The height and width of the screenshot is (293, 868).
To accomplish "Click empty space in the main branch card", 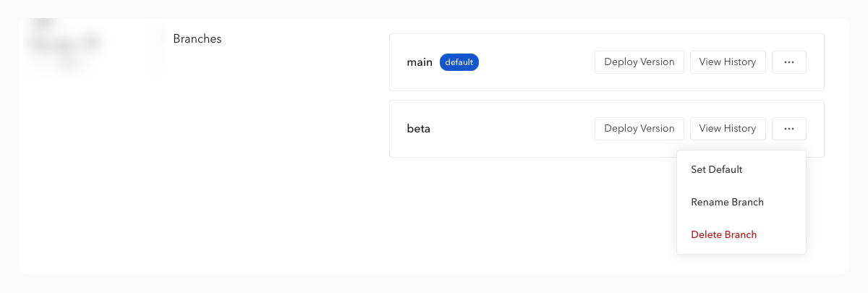I will [535, 62].
